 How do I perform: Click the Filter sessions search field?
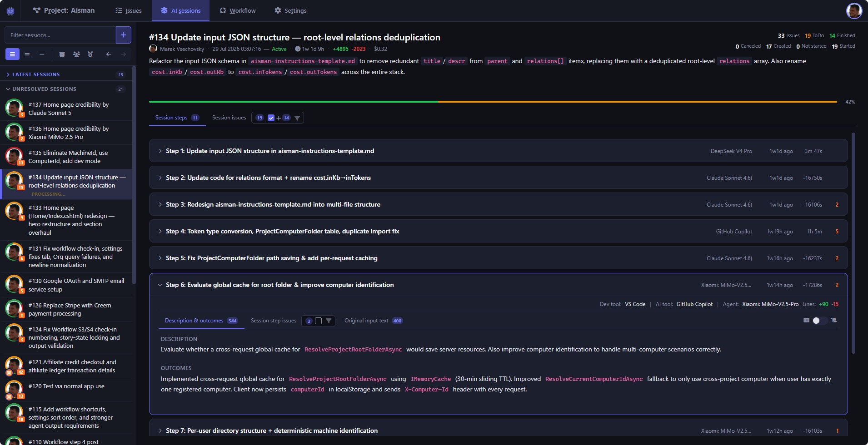[x=60, y=35]
